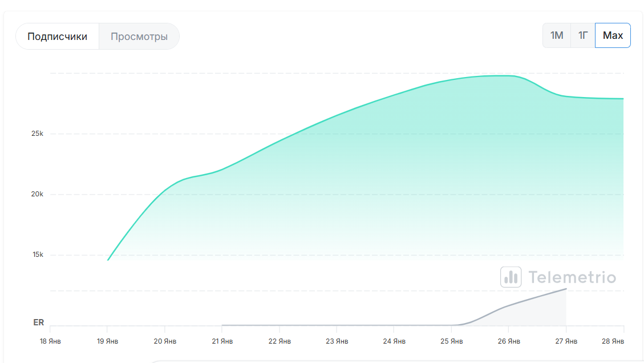Choose the Max time range
This screenshot has width=644, height=363.
(613, 35)
